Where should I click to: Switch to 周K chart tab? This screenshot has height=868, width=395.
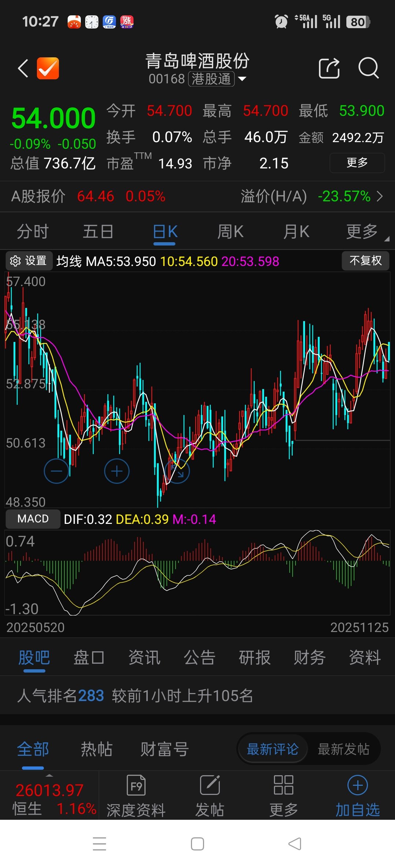pos(230,232)
